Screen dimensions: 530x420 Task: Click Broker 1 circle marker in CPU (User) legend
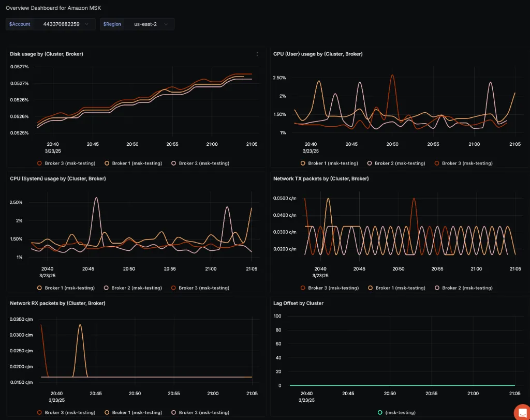303,163
